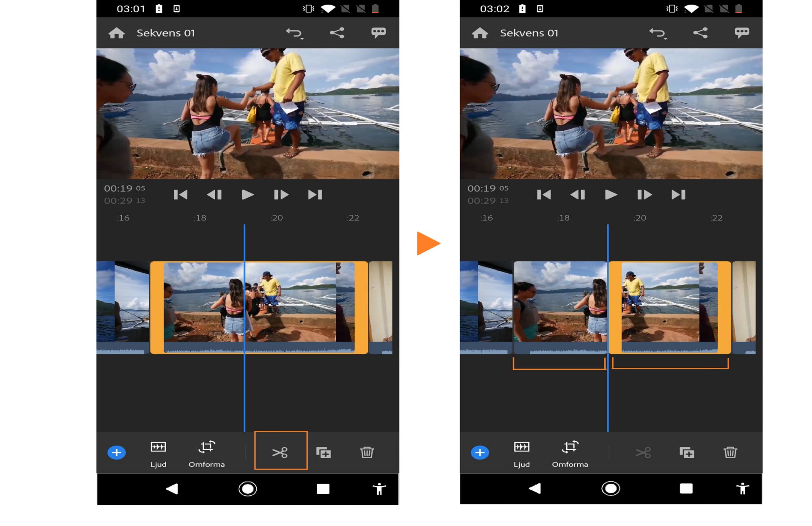Screen dimensions: 812x526
Task: Skip to previous clip in left screen
Action: pyautogui.click(x=181, y=195)
